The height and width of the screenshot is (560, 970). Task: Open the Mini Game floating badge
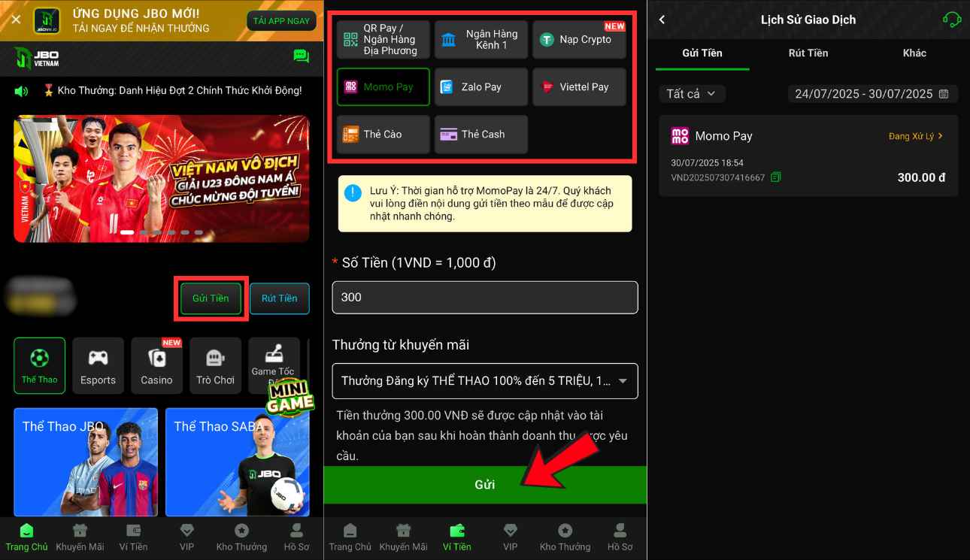pos(289,398)
